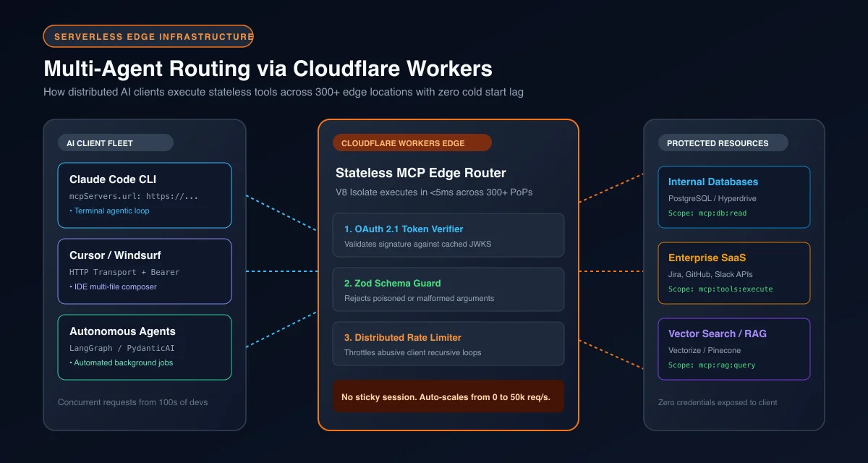Select the heading Multi-Agent Routing via Cloudflare Workers

coord(268,69)
